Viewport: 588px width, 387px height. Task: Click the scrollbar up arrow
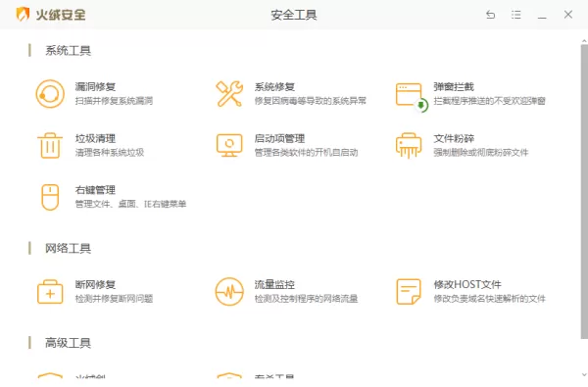pyautogui.click(x=584, y=40)
